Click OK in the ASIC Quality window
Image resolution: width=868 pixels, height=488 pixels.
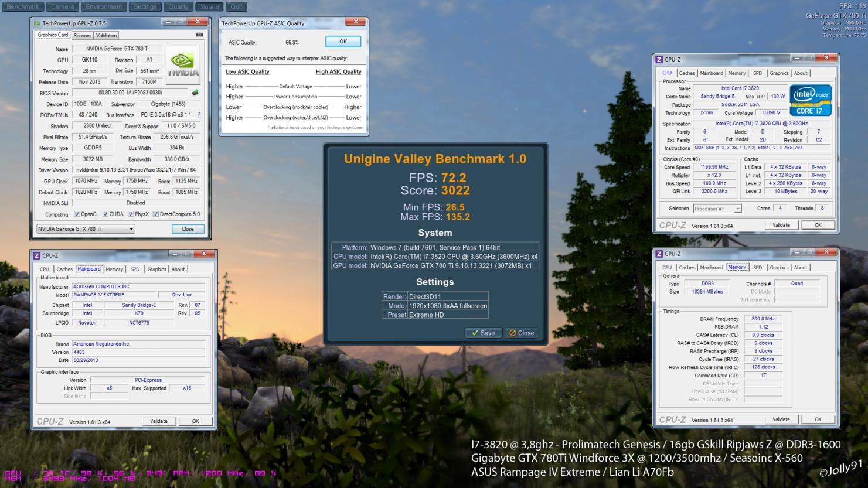coord(343,42)
